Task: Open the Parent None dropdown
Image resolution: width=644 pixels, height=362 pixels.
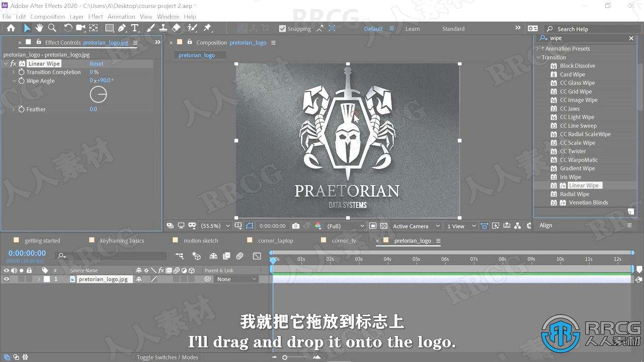Action: click(x=236, y=279)
